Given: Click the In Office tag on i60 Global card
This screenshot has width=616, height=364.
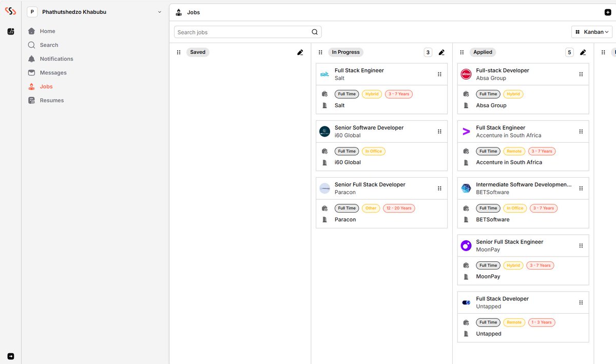Looking at the screenshot, I should pos(374,151).
